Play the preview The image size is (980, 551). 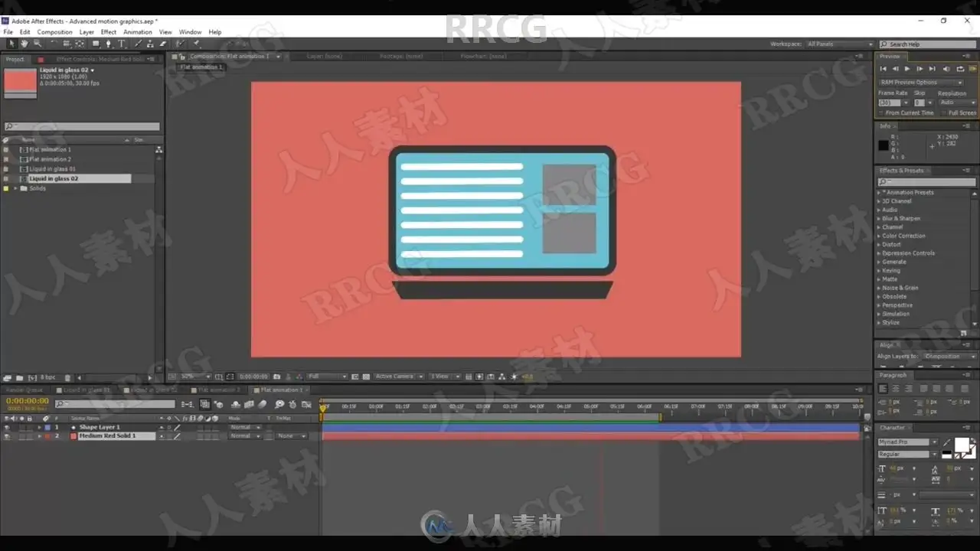[x=907, y=69]
